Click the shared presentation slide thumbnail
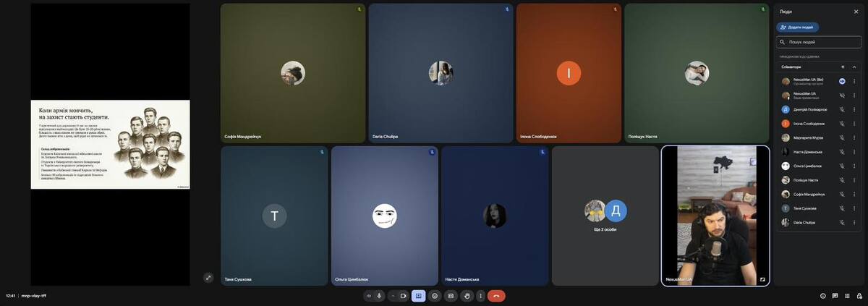The image size is (868, 306). 110,145
